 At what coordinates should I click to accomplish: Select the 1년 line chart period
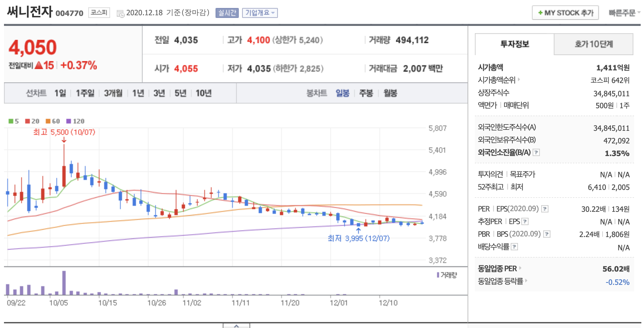pyautogui.click(x=138, y=93)
